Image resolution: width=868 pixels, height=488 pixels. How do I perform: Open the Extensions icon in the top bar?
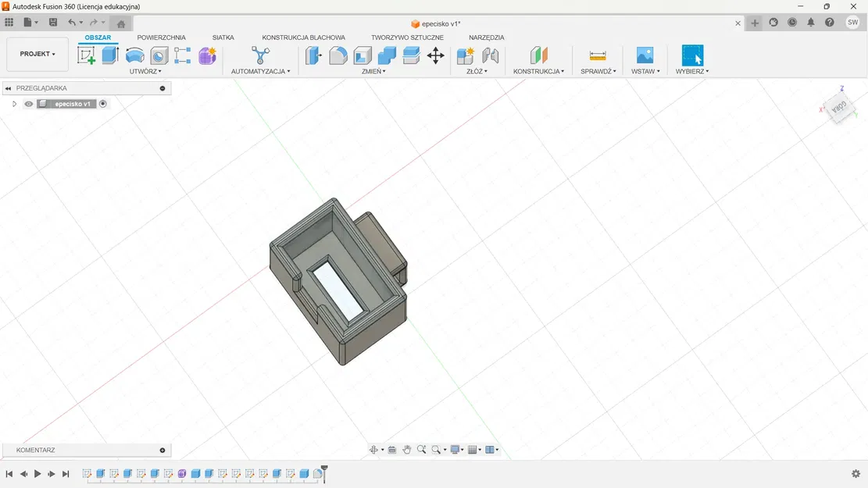point(773,22)
